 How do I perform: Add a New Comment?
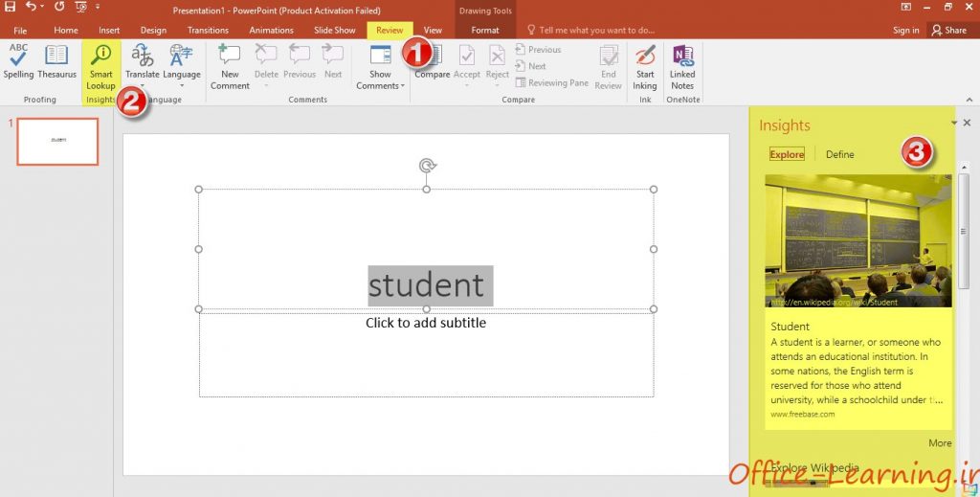click(230, 68)
